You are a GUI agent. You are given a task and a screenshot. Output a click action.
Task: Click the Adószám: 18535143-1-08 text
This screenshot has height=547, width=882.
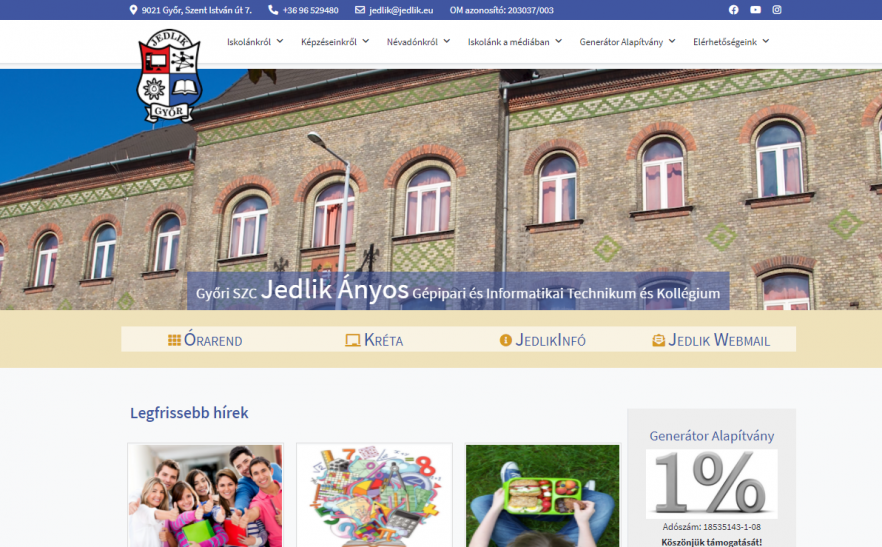tap(712, 527)
